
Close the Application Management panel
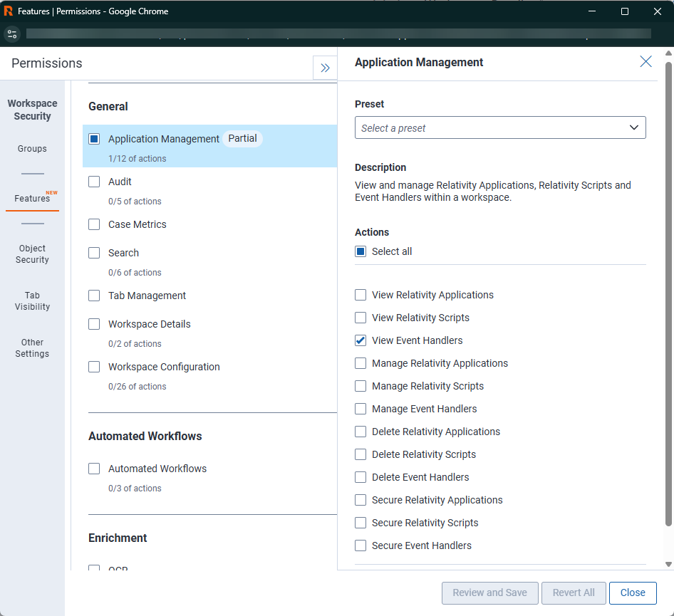pos(646,61)
